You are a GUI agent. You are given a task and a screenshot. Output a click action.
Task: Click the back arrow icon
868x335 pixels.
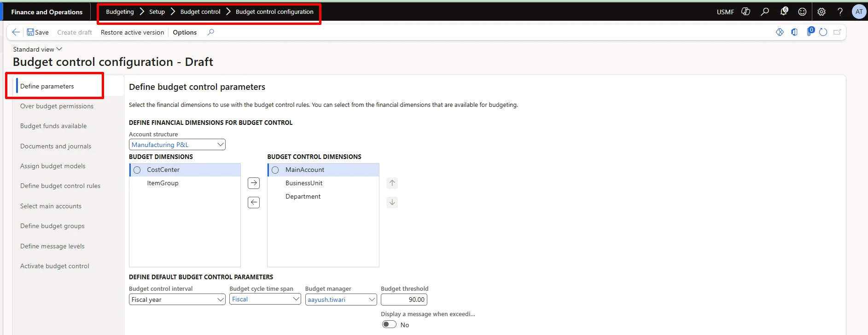coord(16,32)
